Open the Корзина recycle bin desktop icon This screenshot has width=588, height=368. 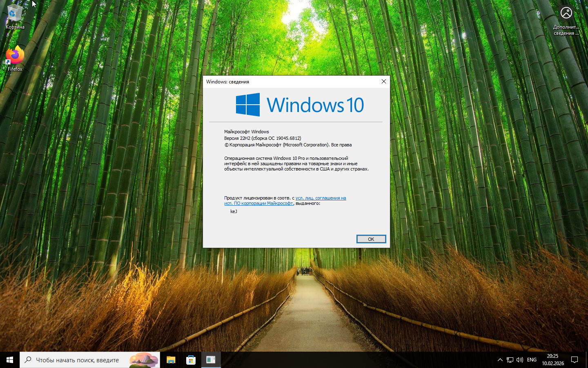15,16
